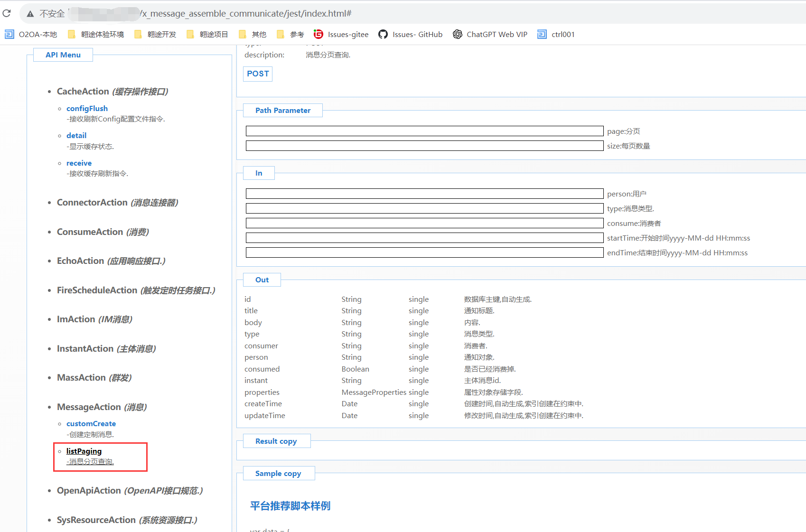The height and width of the screenshot is (532, 806).
Task: Open the ChatGPT Web VIP bookmark
Action: (490, 34)
